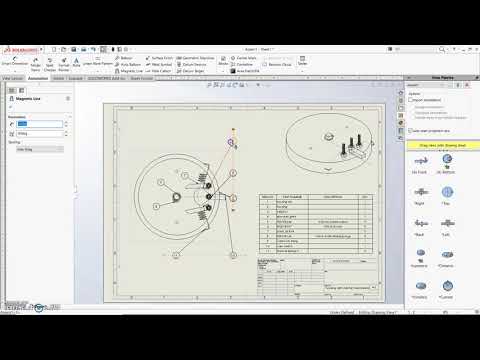Increase the angle value spinner
The width and height of the screenshot is (480, 360).
66,132
